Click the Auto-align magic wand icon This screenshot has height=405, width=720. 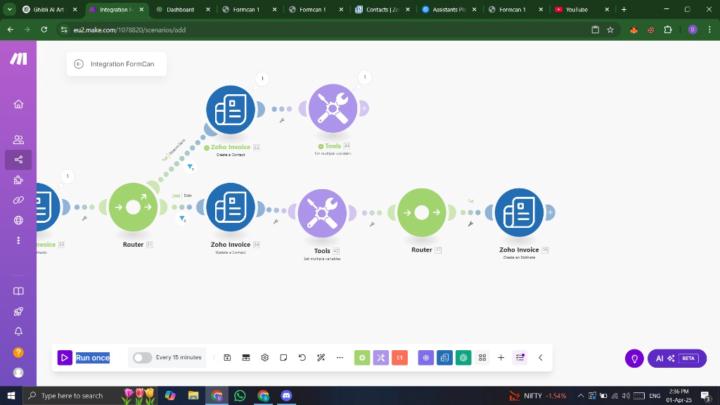[321, 358]
